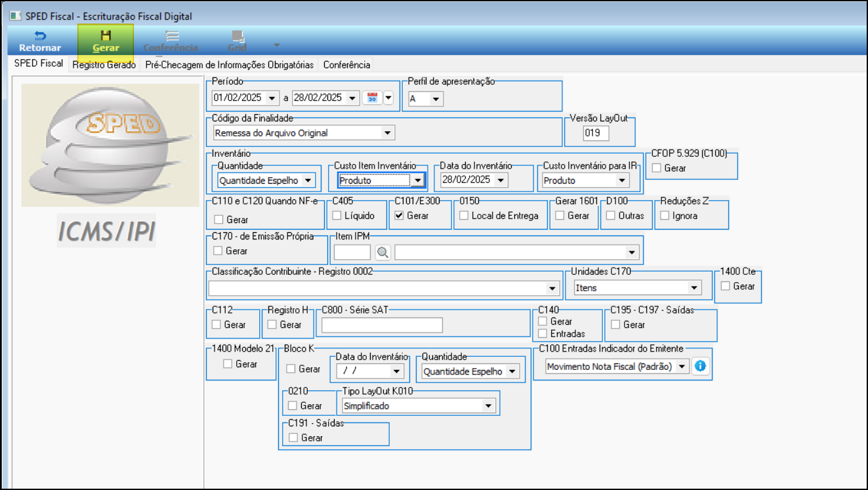
Task: Open Pré-Checagem de Informações Obrigatórias tab
Action: pyautogui.click(x=230, y=65)
